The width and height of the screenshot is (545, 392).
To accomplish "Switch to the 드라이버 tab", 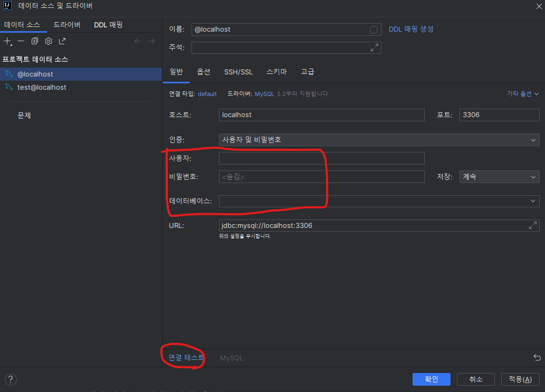I will (x=66, y=25).
